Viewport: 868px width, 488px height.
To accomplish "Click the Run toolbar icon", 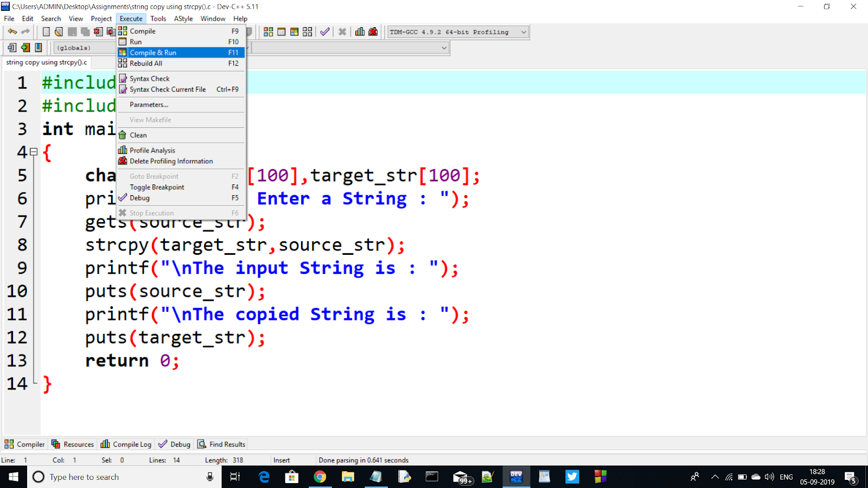I will coord(280,31).
